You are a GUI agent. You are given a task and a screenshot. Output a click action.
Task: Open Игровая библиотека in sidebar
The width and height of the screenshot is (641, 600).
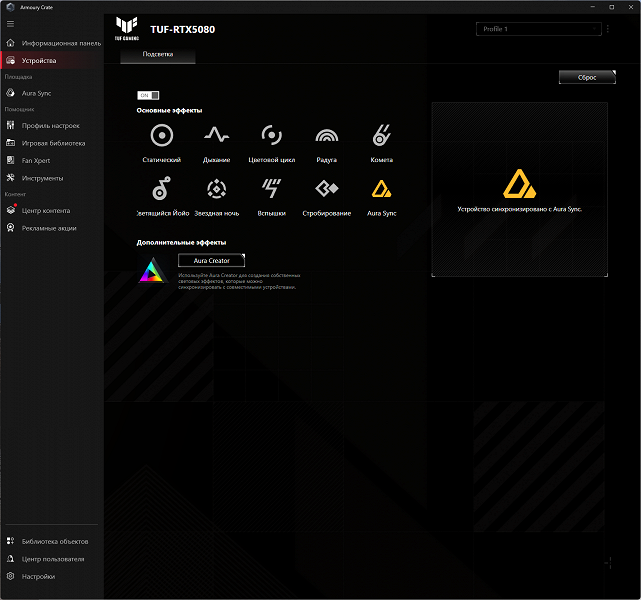52,143
